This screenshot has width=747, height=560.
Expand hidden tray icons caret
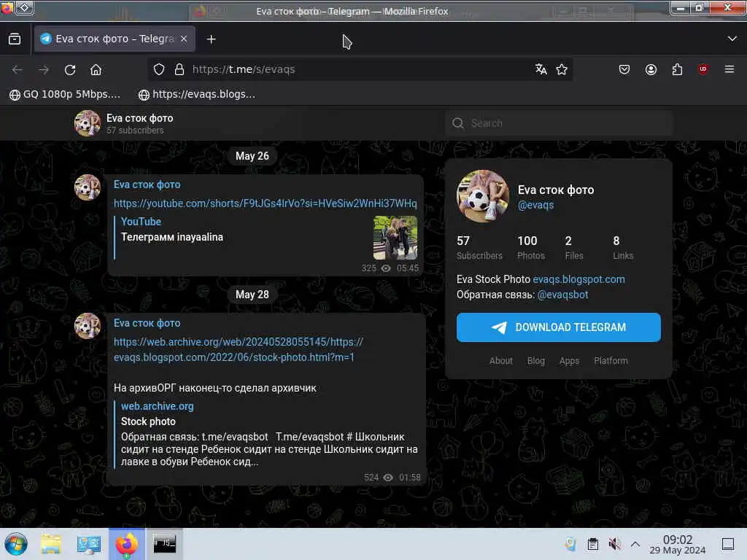pyautogui.click(x=635, y=544)
